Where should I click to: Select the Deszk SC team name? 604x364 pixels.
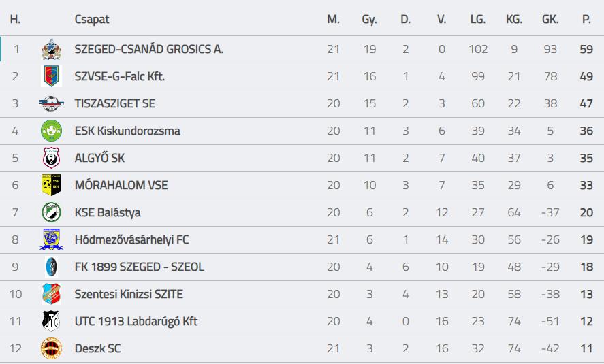(x=98, y=348)
